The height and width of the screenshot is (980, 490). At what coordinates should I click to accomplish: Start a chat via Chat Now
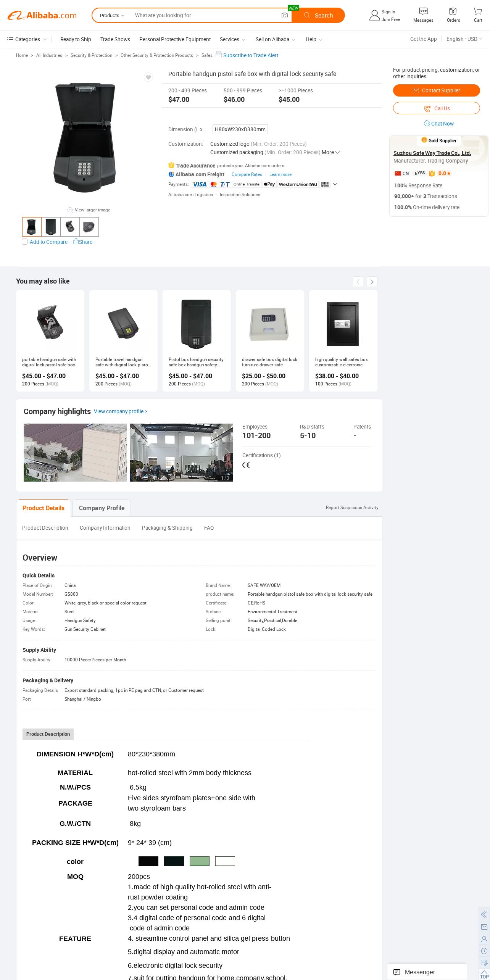439,124
